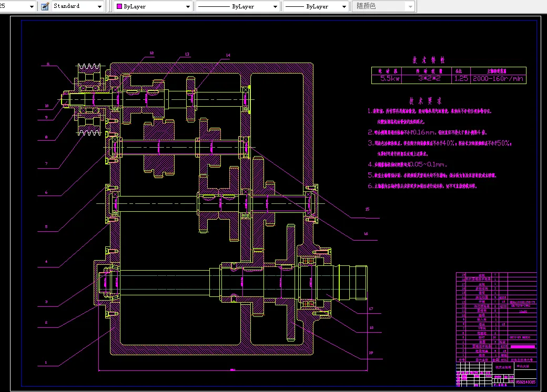
Task: Click requirement line with 40% and 50%
Action: 440,143
